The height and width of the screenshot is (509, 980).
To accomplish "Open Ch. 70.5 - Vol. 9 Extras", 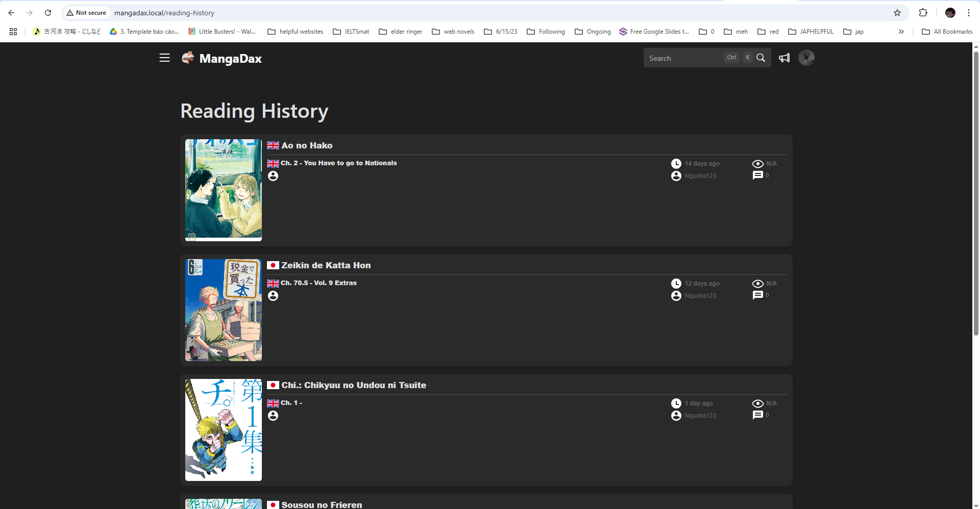I will point(318,283).
